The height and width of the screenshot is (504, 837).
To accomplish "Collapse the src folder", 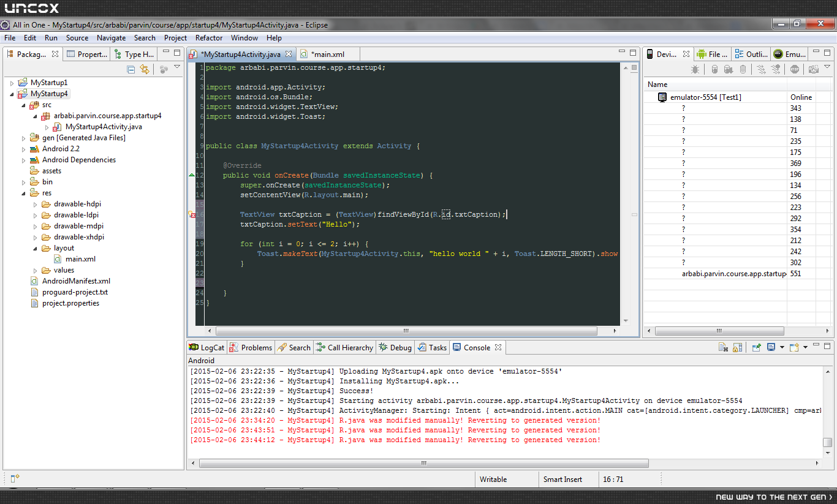I will [x=23, y=105].
